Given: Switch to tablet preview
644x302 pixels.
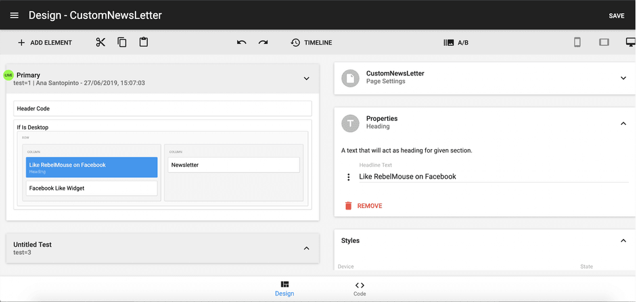Looking at the screenshot, I should (604, 43).
